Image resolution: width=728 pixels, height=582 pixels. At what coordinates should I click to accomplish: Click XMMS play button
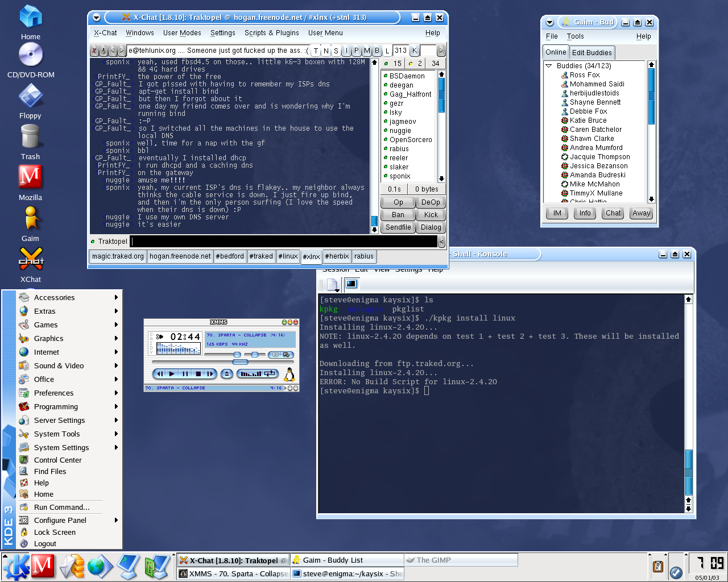tap(172, 373)
